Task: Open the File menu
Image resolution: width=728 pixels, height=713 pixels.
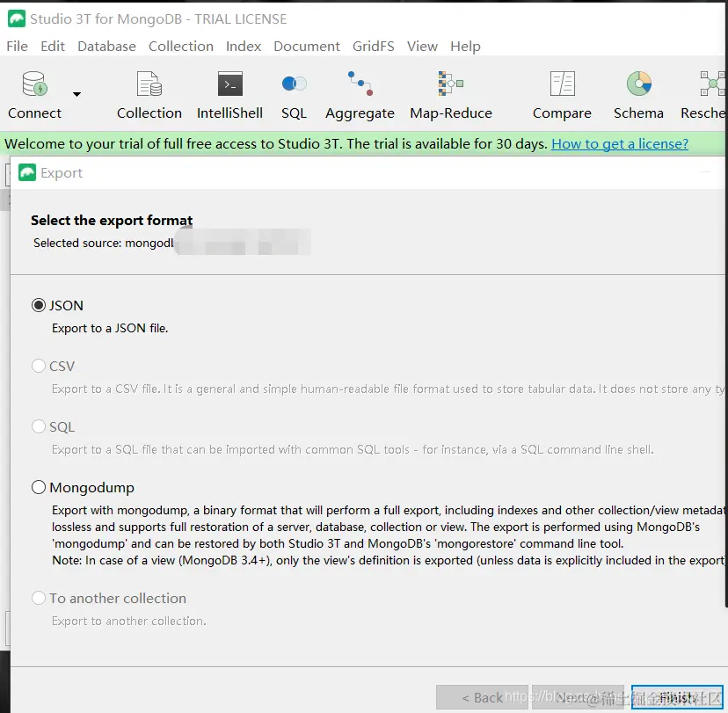Action: coord(18,47)
